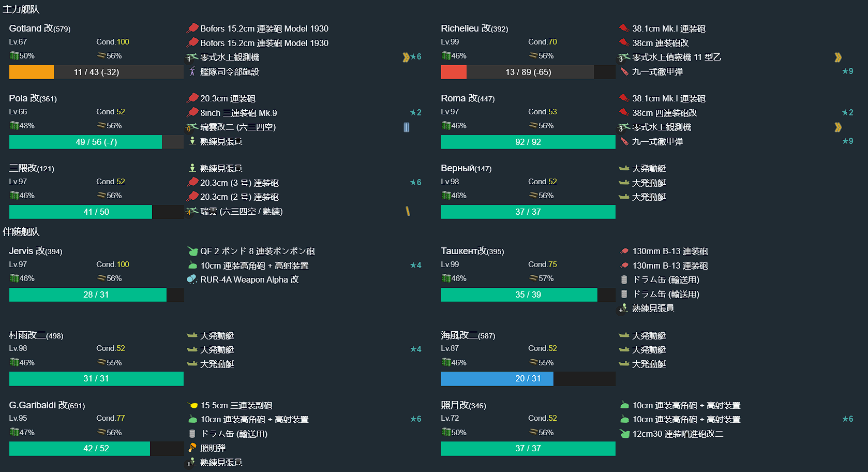
Task: Select the 照明弾 flare icon on G.Garibaldi
Action: 192,448
